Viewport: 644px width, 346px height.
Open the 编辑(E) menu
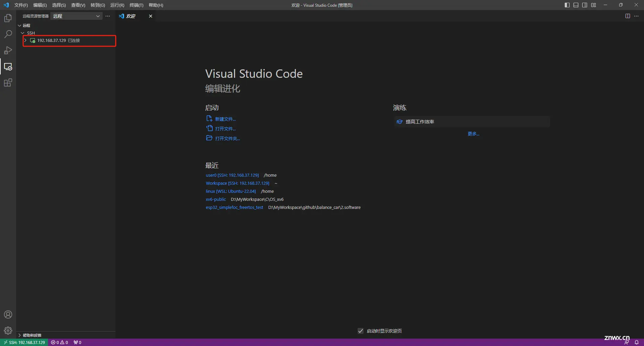click(x=40, y=5)
